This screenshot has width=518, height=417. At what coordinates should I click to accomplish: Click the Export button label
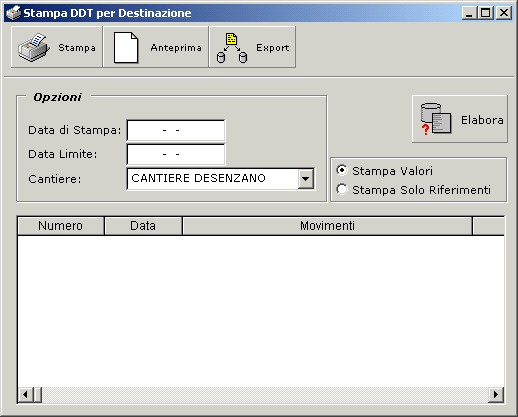click(273, 48)
